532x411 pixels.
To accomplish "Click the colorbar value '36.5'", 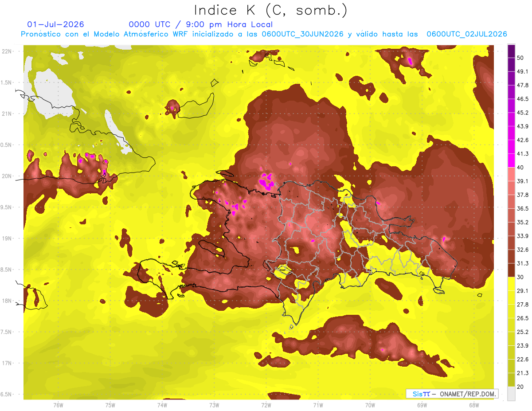I will (x=523, y=208).
